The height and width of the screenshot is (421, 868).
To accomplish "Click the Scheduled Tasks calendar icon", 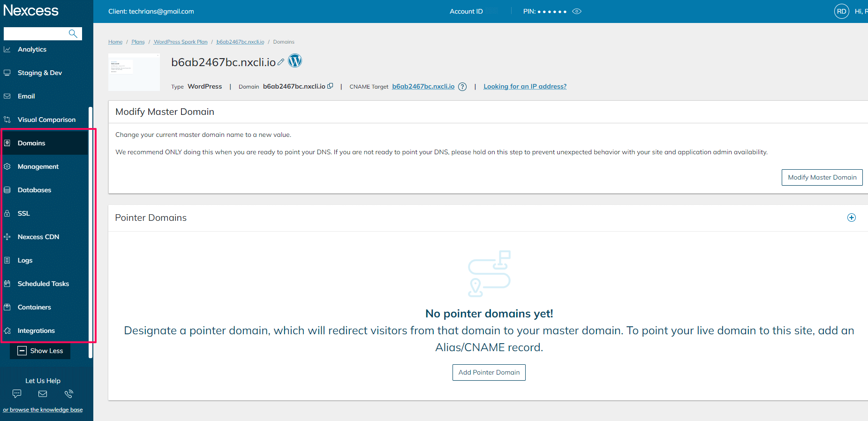I will coord(7,284).
